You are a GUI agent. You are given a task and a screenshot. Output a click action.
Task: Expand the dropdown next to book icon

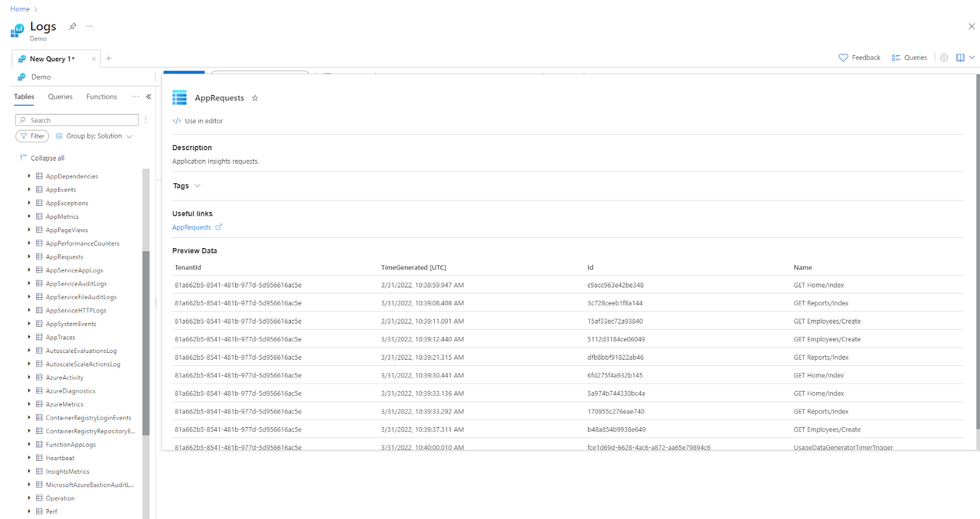972,58
